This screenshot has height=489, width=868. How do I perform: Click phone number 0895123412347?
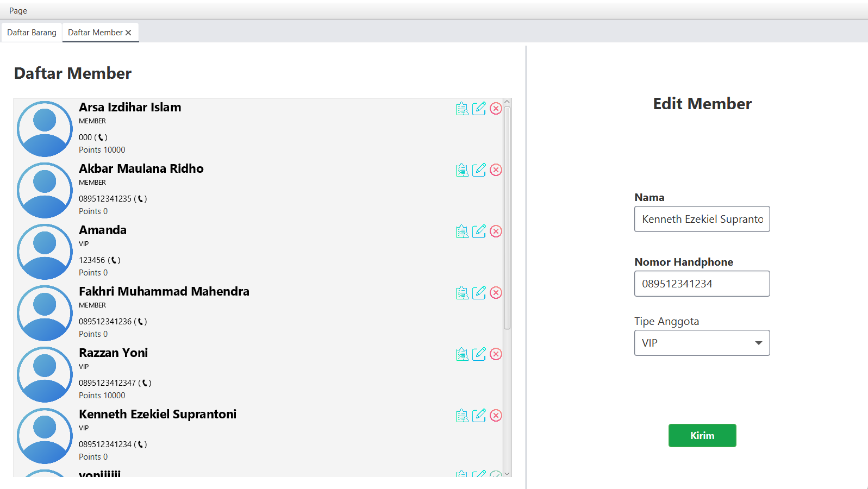(x=107, y=383)
